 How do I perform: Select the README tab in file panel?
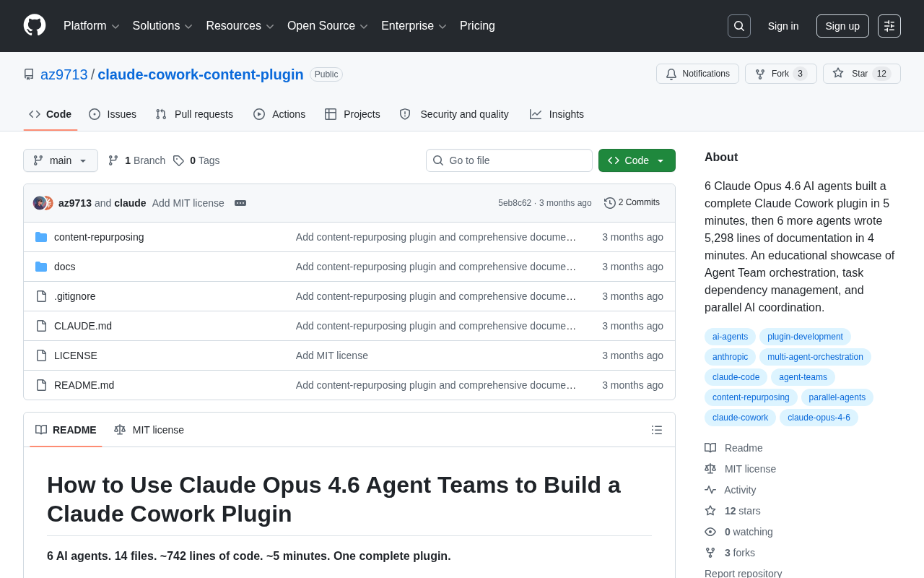click(66, 430)
